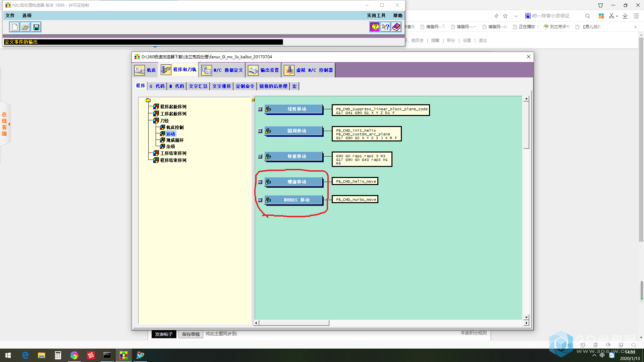The width and height of the screenshot is (644, 362).
Task: Click the root folder icon in tree
Action: pyautogui.click(x=148, y=100)
